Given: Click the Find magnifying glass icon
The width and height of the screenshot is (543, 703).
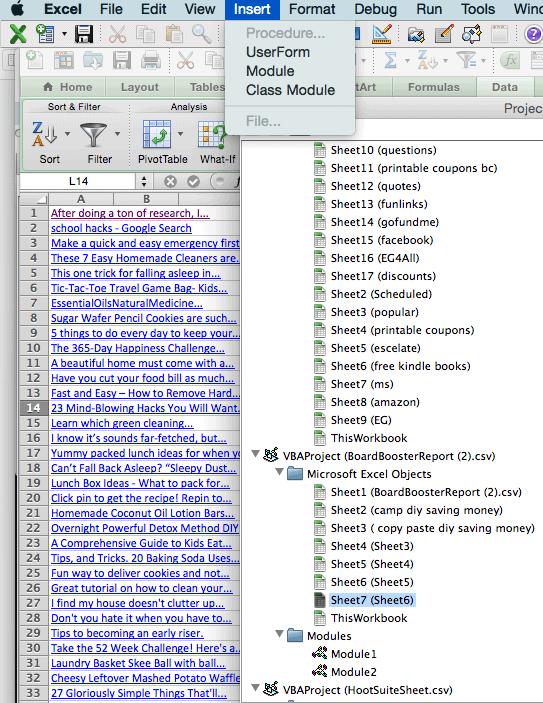Looking at the screenshot, I should tap(201, 34).
